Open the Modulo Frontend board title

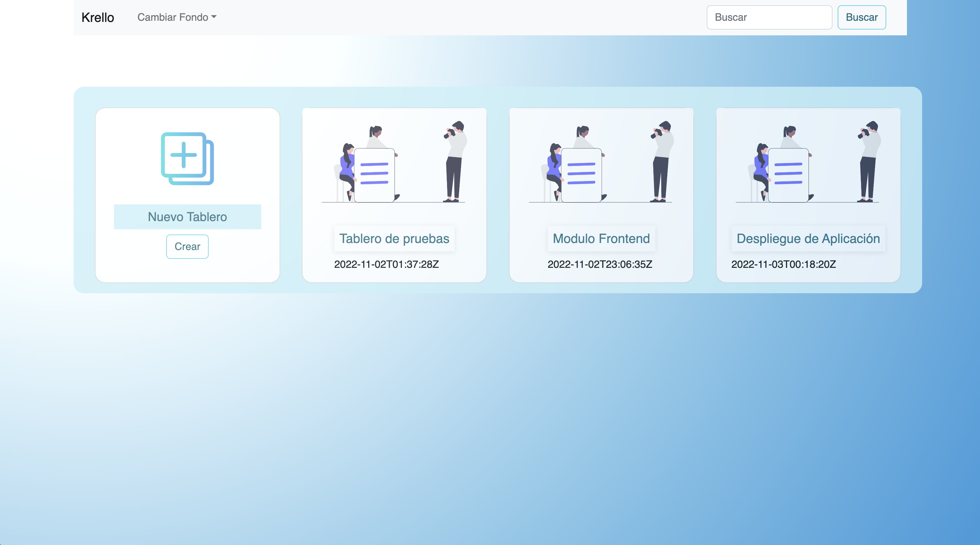[601, 238]
